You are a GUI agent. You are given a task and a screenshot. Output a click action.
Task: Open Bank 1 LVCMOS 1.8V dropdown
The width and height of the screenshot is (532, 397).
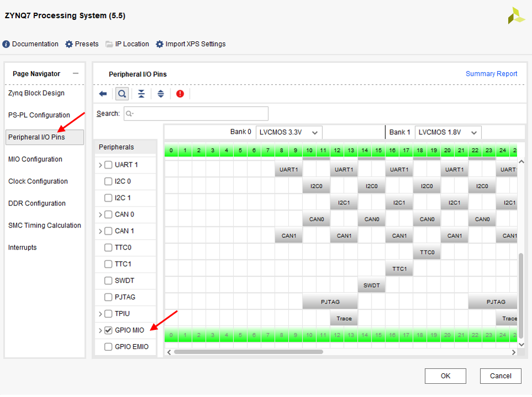point(448,133)
